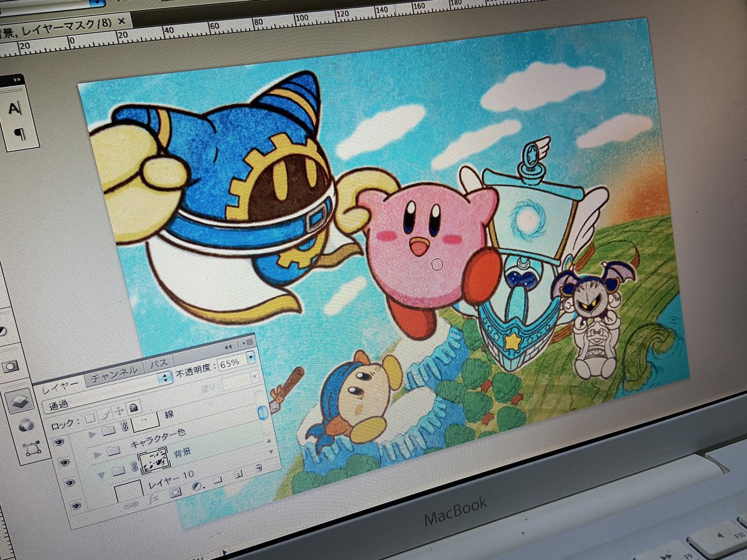Click add layer mask icon
Image resolution: width=747 pixels, height=560 pixels.
click(x=176, y=492)
